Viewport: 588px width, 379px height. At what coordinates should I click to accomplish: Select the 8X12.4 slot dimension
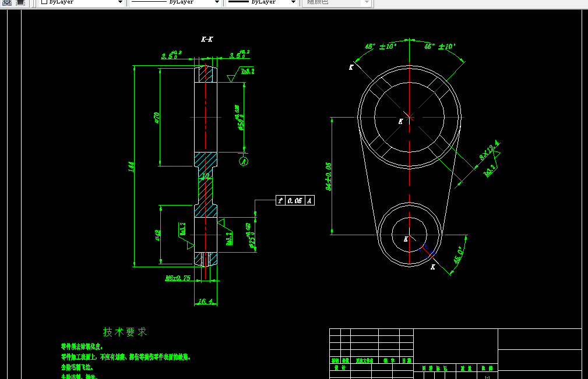pos(490,150)
